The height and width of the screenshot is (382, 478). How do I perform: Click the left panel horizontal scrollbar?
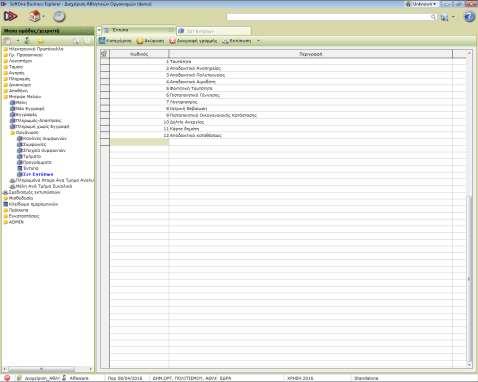(47, 369)
